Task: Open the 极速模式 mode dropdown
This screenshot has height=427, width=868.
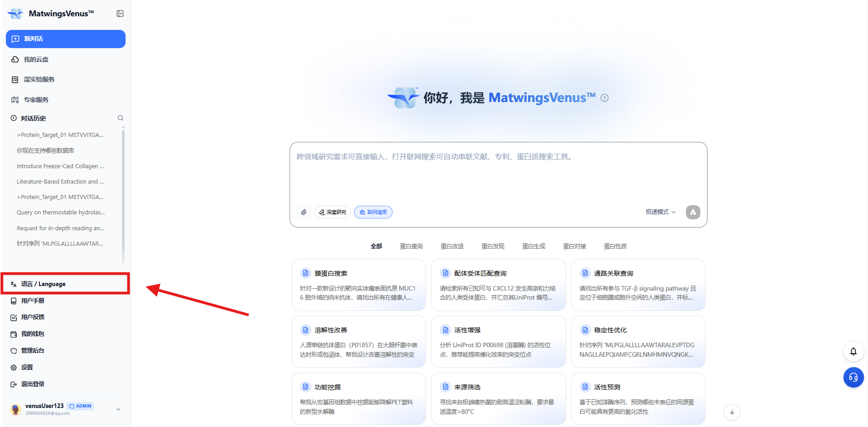Action: tap(660, 212)
